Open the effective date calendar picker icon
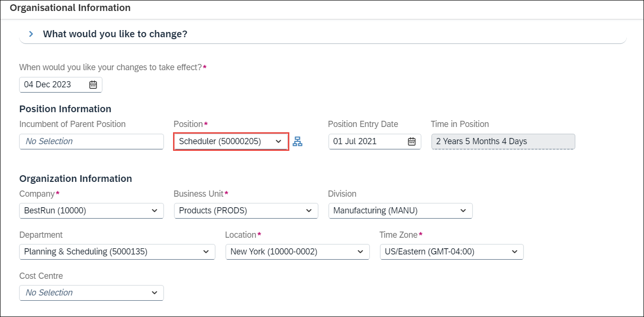Screen dimensions: 644x317 [93, 85]
